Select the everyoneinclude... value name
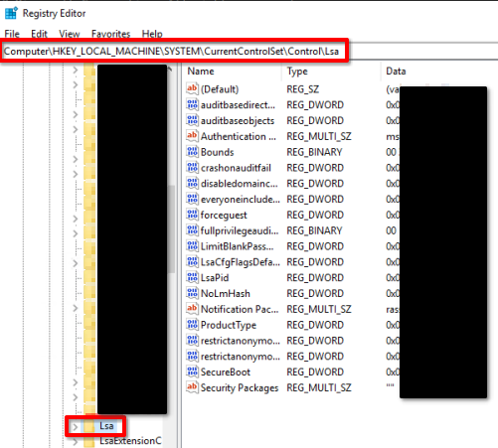 (x=241, y=200)
